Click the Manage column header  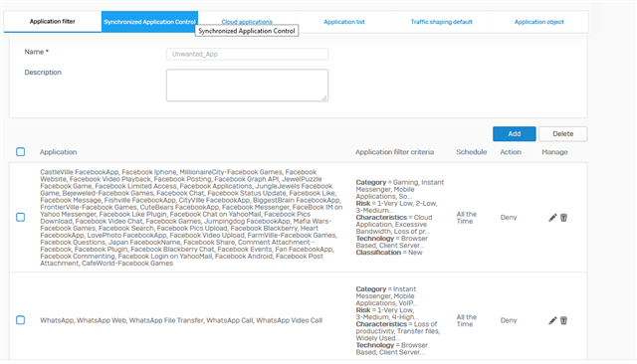(554, 152)
